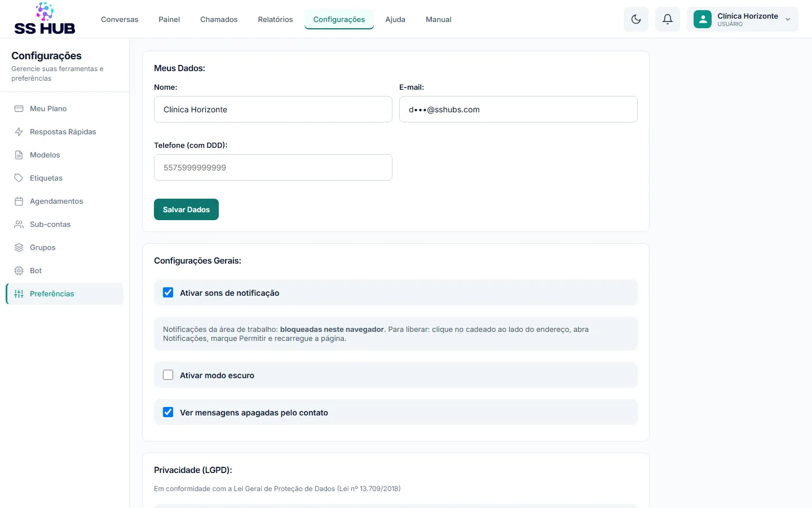Click the Grupos layers icon

click(x=19, y=247)
